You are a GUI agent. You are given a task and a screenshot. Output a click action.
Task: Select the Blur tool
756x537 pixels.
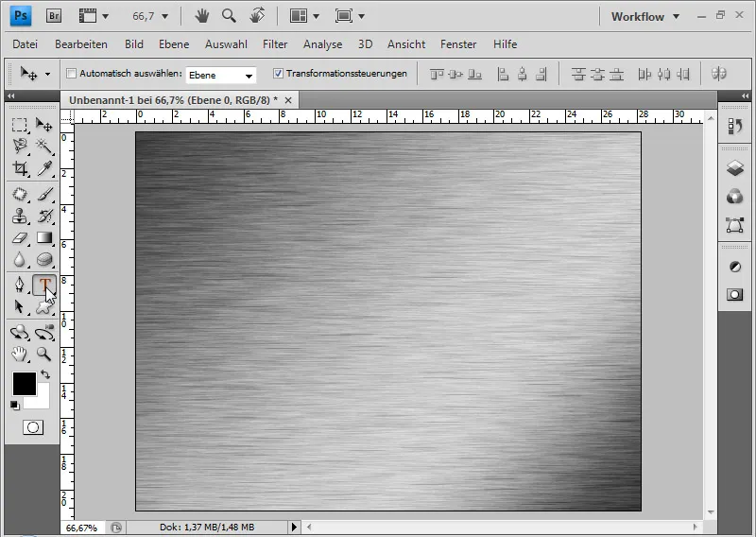19,260
